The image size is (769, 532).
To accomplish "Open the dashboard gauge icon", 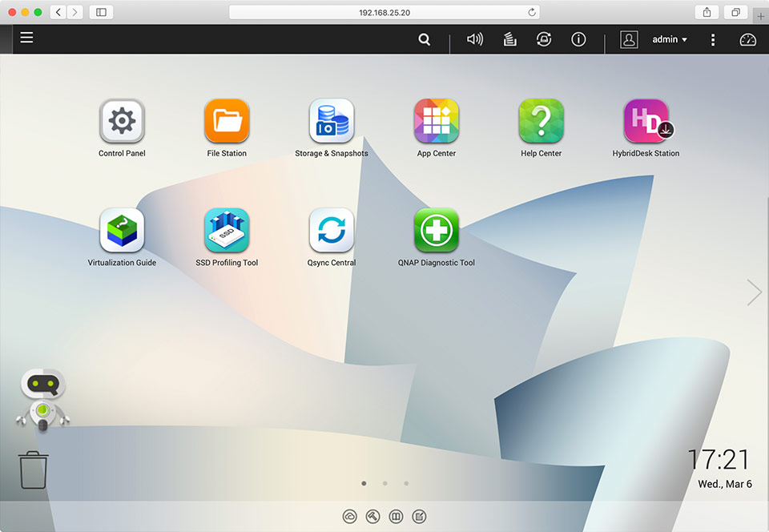I will [x=747, y=40].
